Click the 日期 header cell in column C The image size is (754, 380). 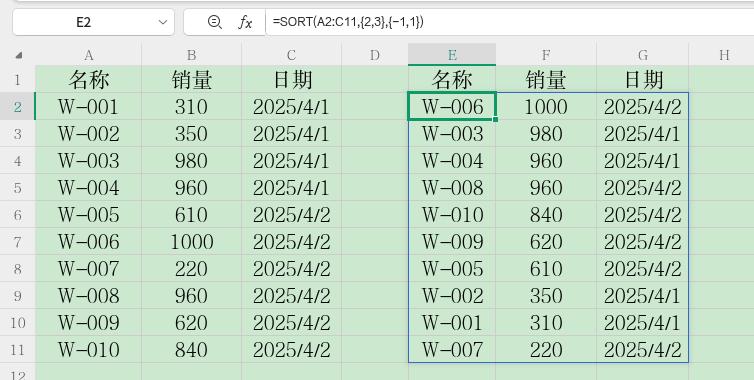pyautogui.click(x=291, y=79)
